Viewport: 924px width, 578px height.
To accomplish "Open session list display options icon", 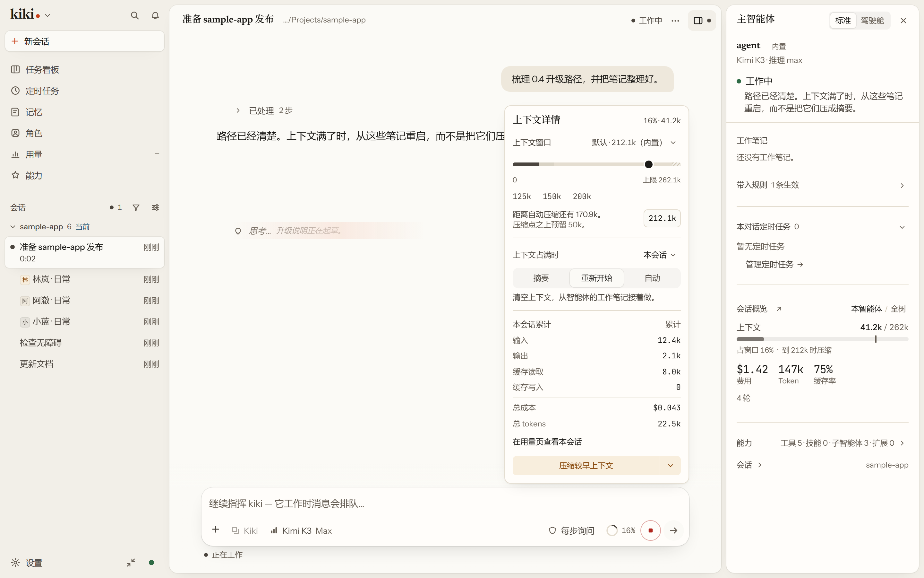I will (x=155, y=207).
